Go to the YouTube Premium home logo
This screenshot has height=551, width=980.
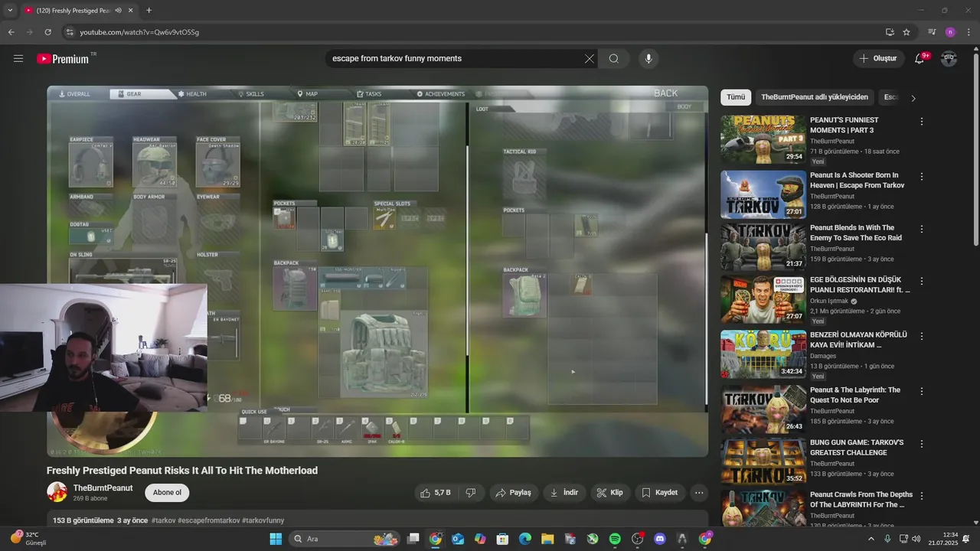pos(63,59)
